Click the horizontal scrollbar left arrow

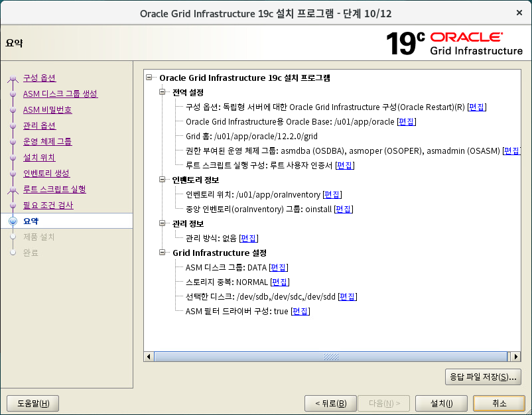coord(149,357)
